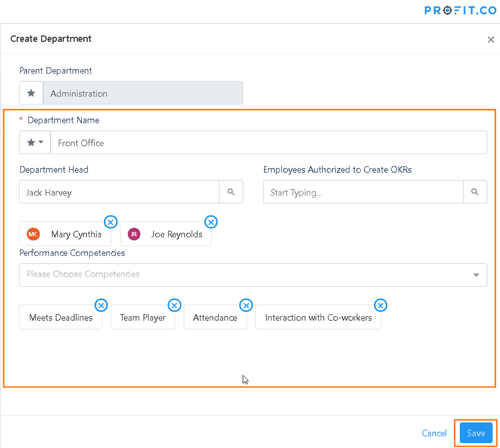
Task: Click the Department Head input field
Action: coord(120,192)
